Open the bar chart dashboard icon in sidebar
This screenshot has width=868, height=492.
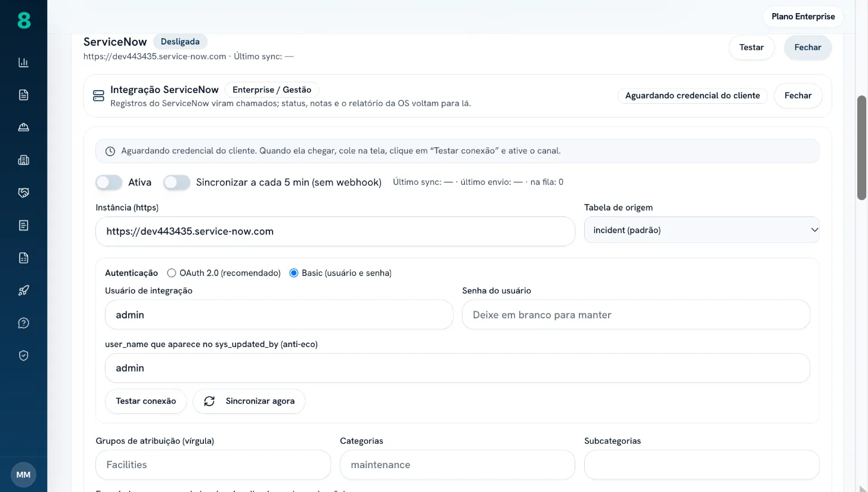tap(23, 62)
